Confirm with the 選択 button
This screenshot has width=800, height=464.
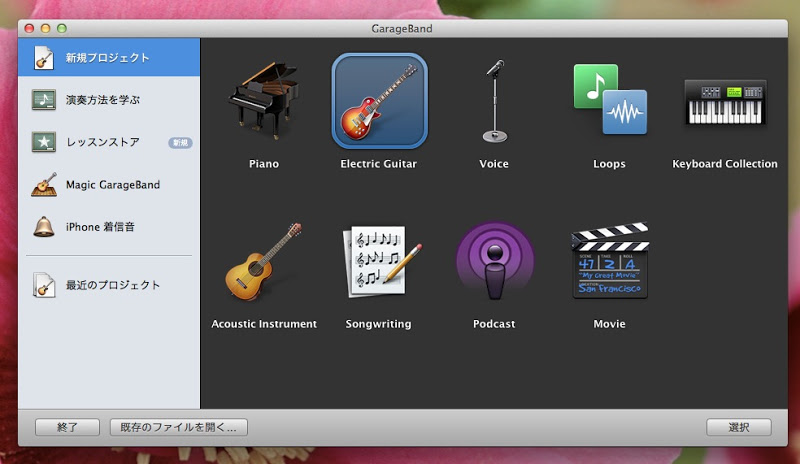(x=739, y=427)
